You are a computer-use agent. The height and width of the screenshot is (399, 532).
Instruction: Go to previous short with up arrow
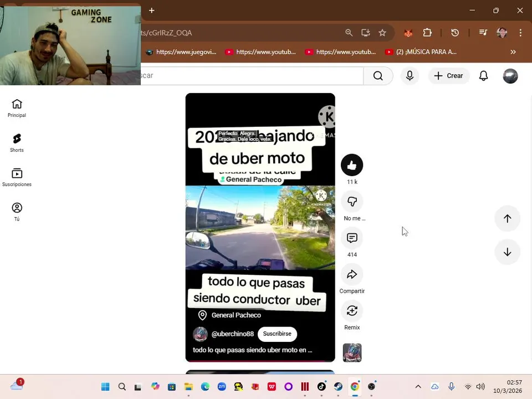pyautogui.click(x=507, y=219)
